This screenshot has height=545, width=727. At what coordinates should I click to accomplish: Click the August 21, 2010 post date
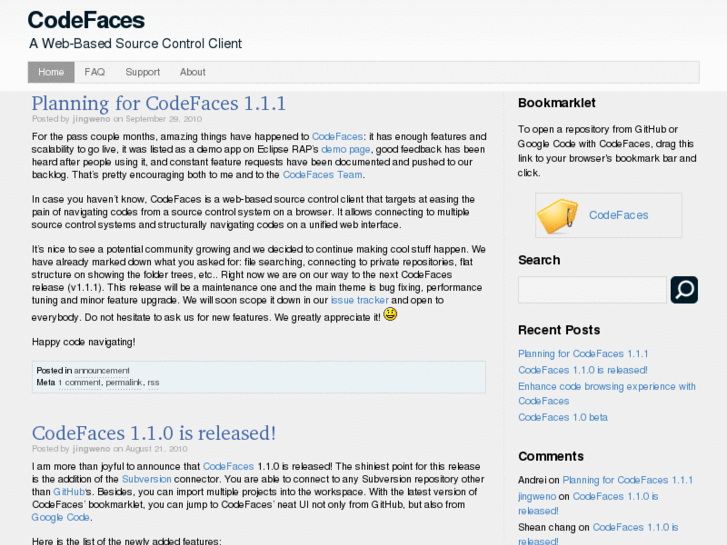[156, 449]
